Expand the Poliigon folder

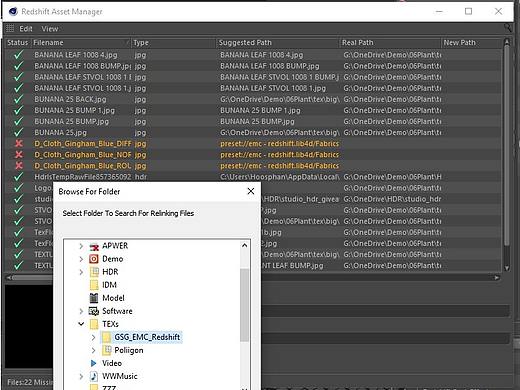pos(93,350)
